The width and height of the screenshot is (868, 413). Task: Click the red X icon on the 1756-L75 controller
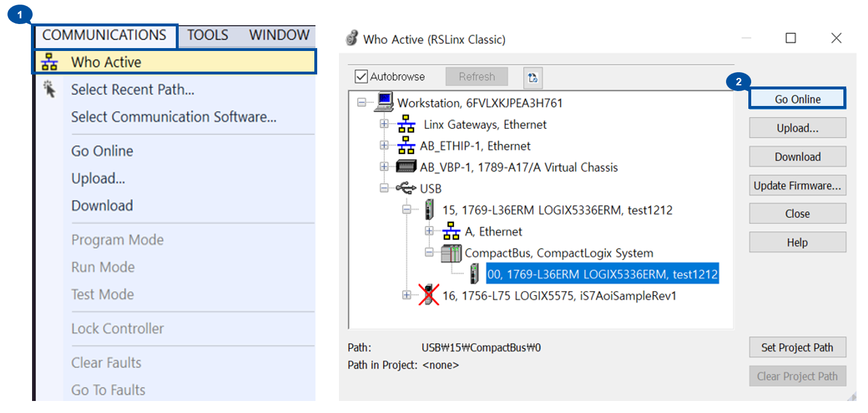click(x=428, y=295)
